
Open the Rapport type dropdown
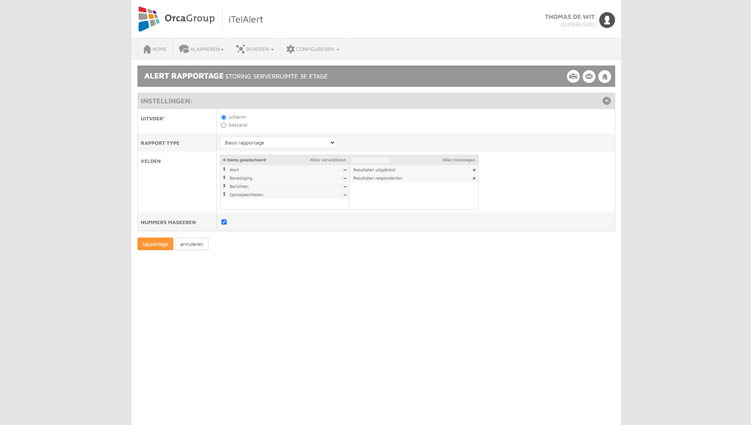tap(278, 143)
